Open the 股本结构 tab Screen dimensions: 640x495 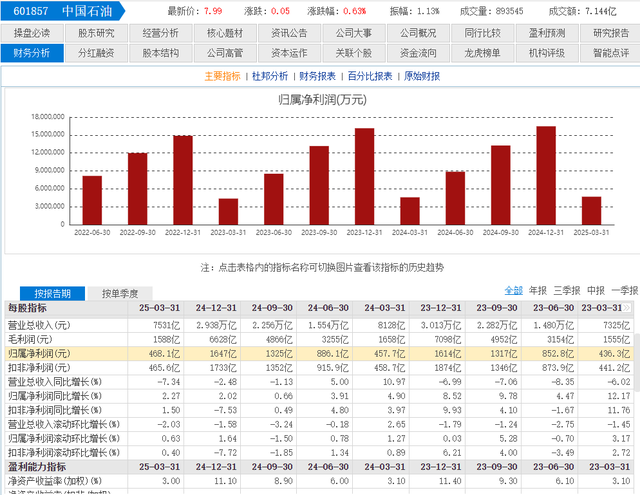tap(161, 53)
